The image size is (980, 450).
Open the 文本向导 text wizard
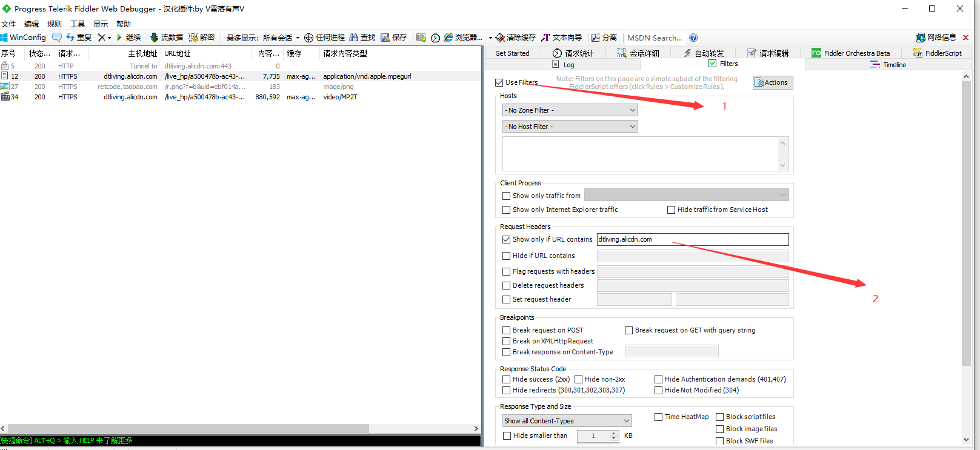point(562,38)
